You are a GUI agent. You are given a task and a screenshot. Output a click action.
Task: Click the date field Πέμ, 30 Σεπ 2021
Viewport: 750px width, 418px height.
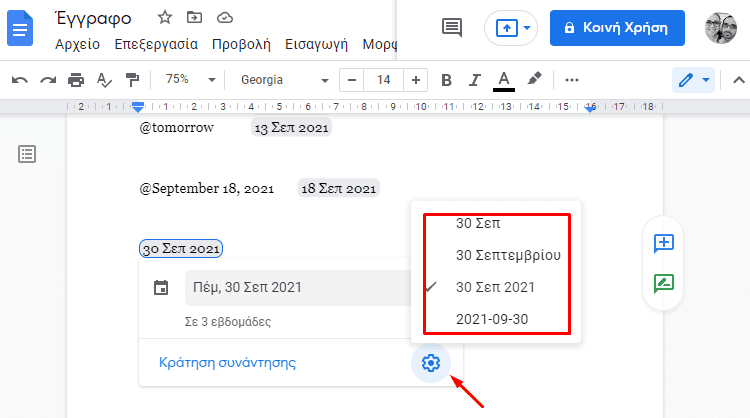(296, 288)
